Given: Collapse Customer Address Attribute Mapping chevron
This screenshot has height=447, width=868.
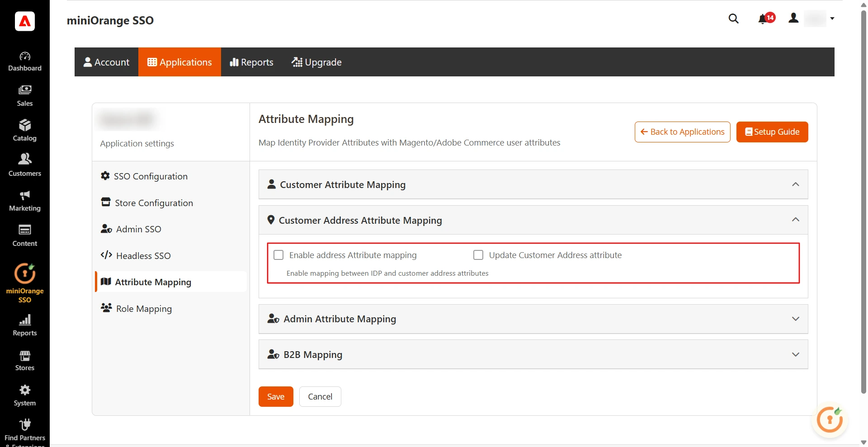Looking at the screenshot, I should click(x=796, y=220).
